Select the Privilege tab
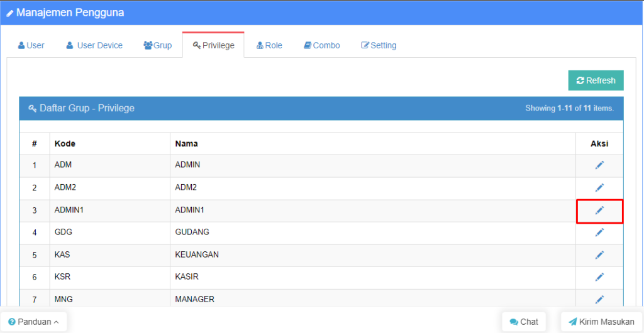 213,45
